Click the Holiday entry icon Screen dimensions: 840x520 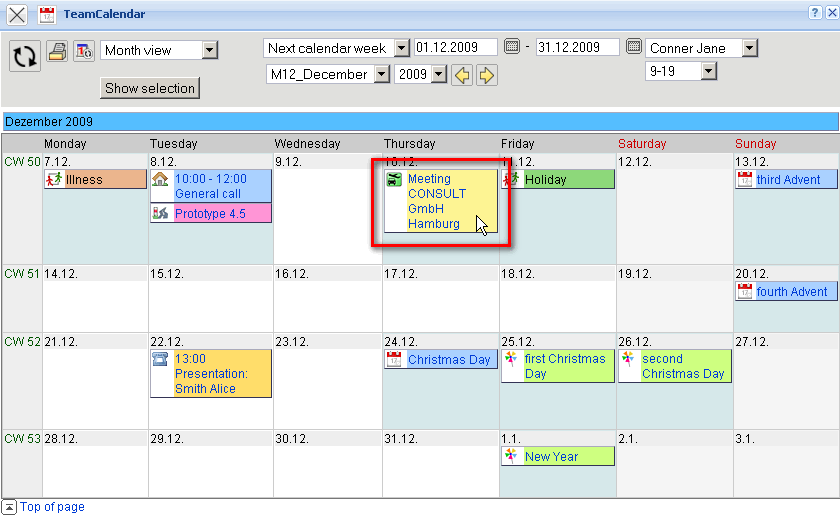click(x=511, y=179)
